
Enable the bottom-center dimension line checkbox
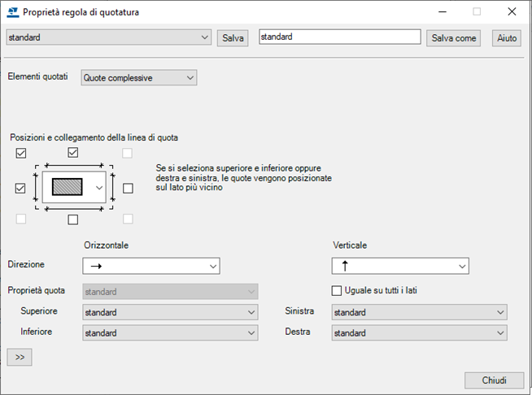pos(73,219)
